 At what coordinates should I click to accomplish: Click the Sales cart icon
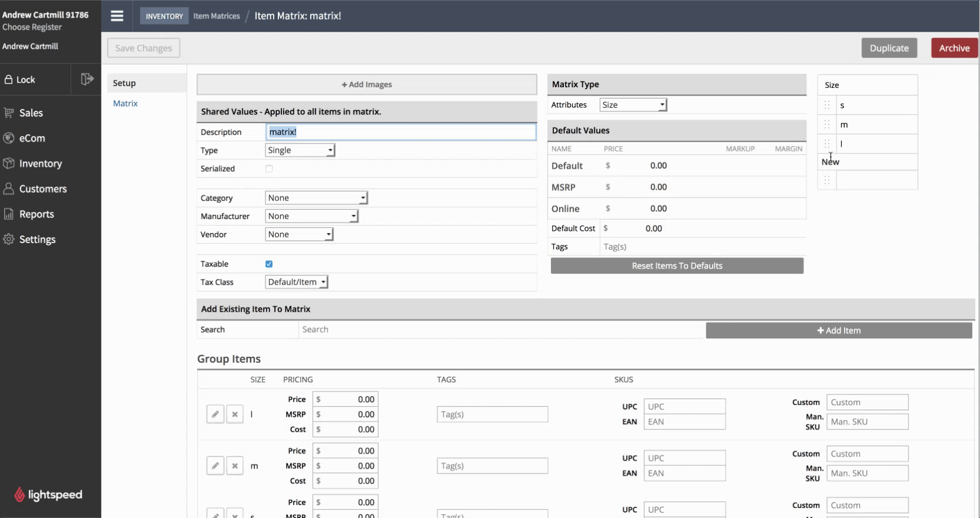pos(9,113)
